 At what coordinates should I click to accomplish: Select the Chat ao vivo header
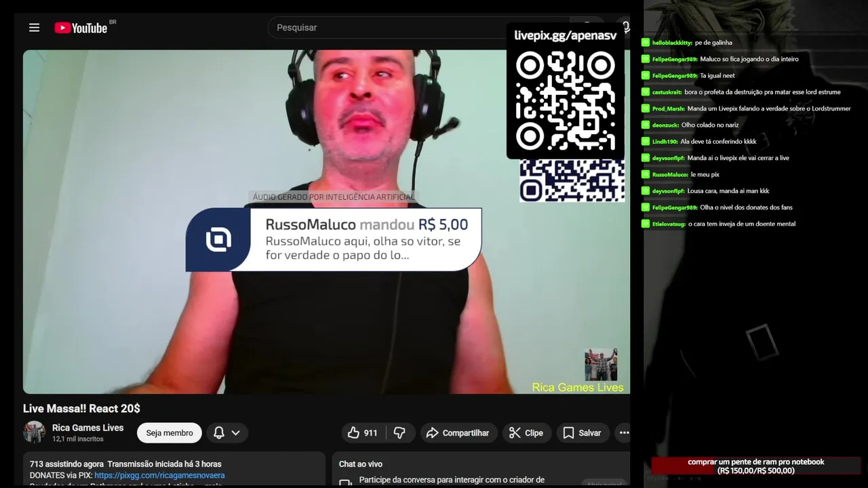pyautogui.click(x=361, y=464)
